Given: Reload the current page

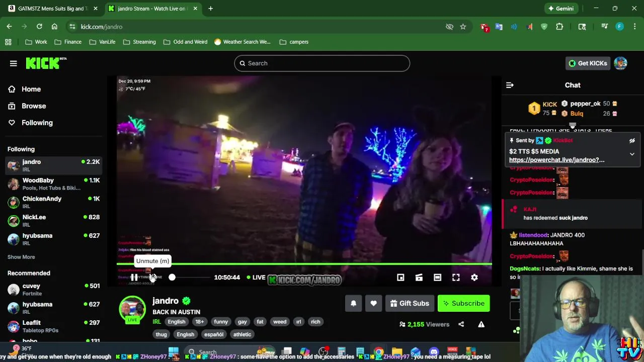Looking at the screenshot, I should click(39, 27).
